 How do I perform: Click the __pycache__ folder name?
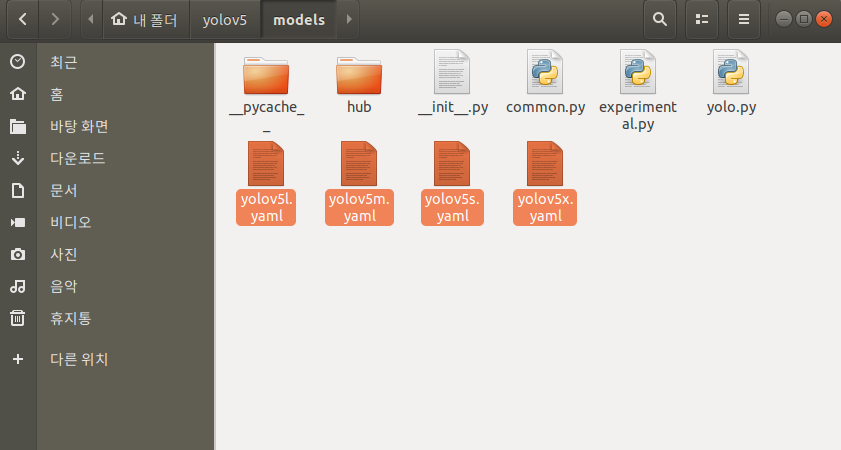coord(267,115)
